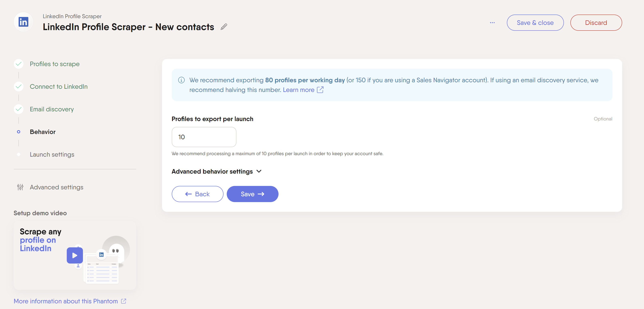Click the LinkedIn logo icon in header
The height and width of the screenshot is (309, 644).
coord(23,22)
